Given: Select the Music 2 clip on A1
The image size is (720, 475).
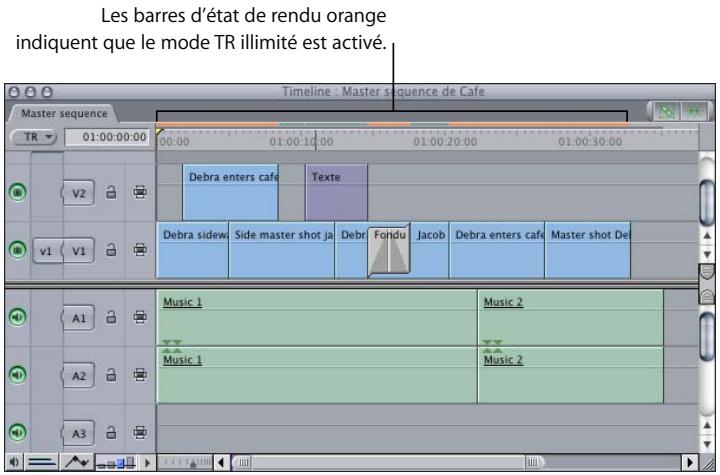Looking at the screenshot, I should click(x=571, y=317).
